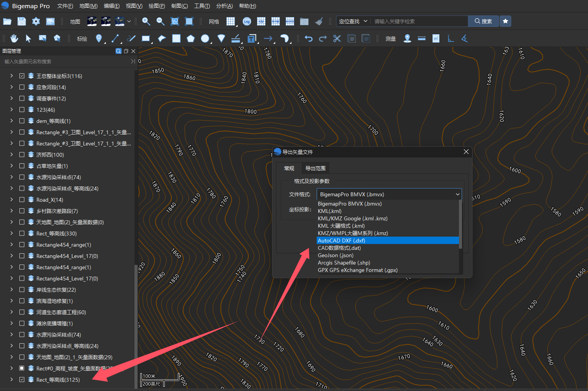Click the redo arrow
The width and height of the screenshot is (588, 391).
322,38
